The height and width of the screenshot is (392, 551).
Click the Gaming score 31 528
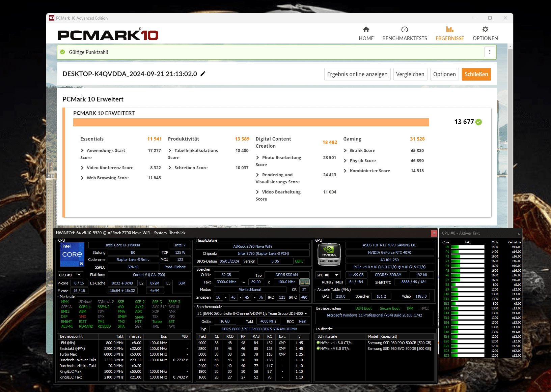tap(417, 139)
